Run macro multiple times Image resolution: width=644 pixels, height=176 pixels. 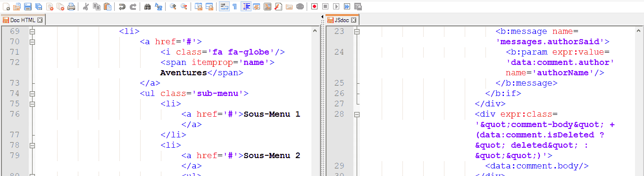pos(347,7)
